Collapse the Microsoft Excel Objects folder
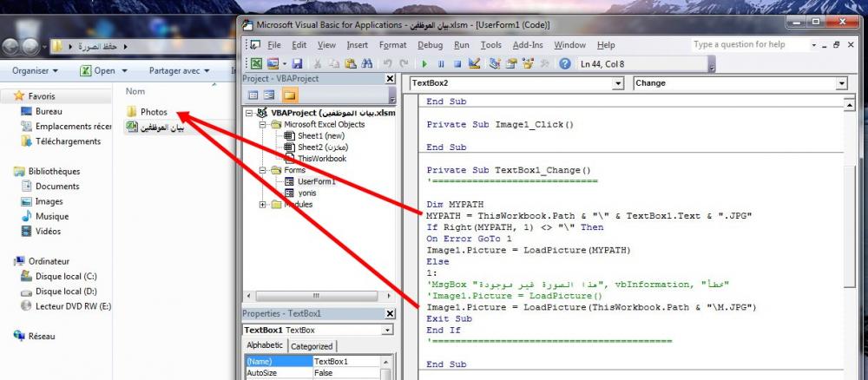 (263, 124)
